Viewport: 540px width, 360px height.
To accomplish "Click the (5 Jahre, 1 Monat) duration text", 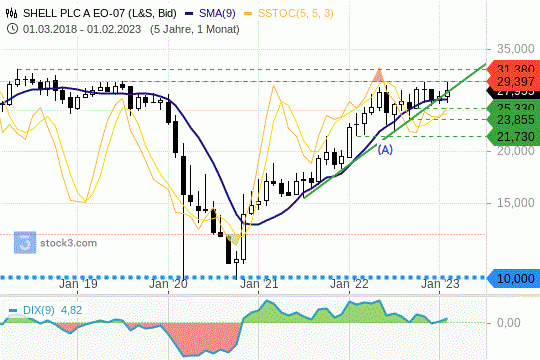I will 195,29.
